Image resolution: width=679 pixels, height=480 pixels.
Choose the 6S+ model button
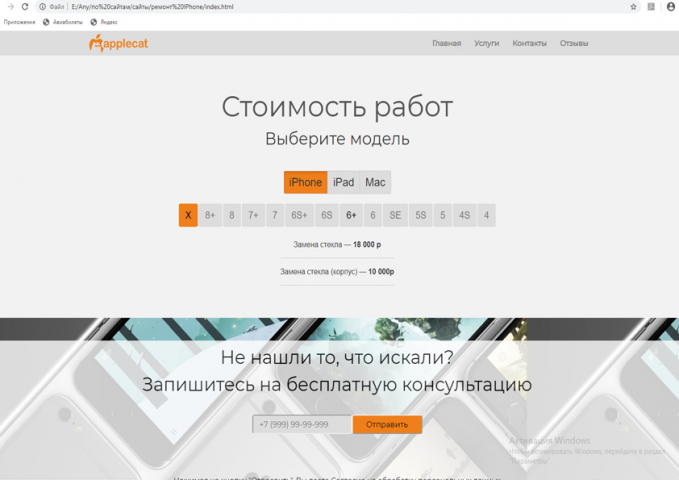tap(299, 215)
